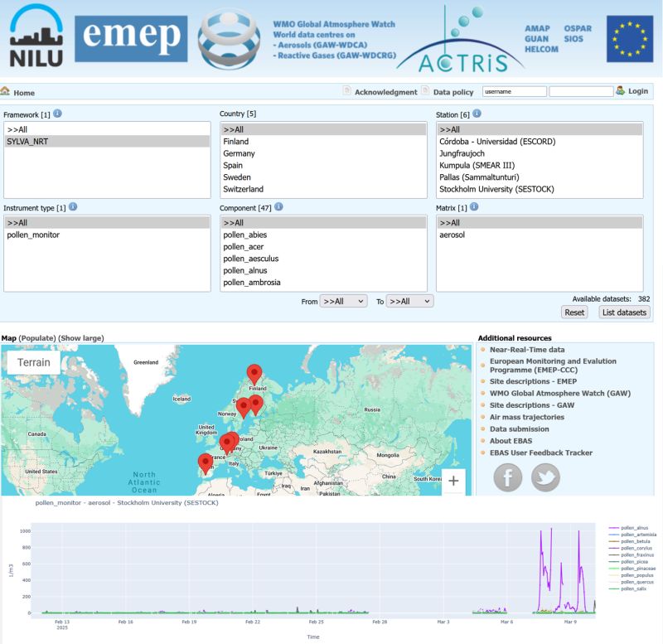This screenshot has width=663, height=644.
Task: Select aerosol in the Matrix list
Action: click(x=540, y=235)
